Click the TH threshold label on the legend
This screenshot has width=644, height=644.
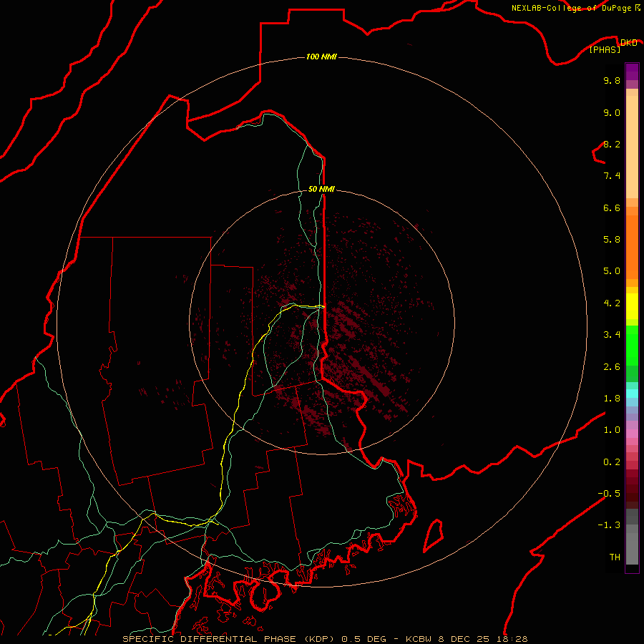tap(615, 557)
